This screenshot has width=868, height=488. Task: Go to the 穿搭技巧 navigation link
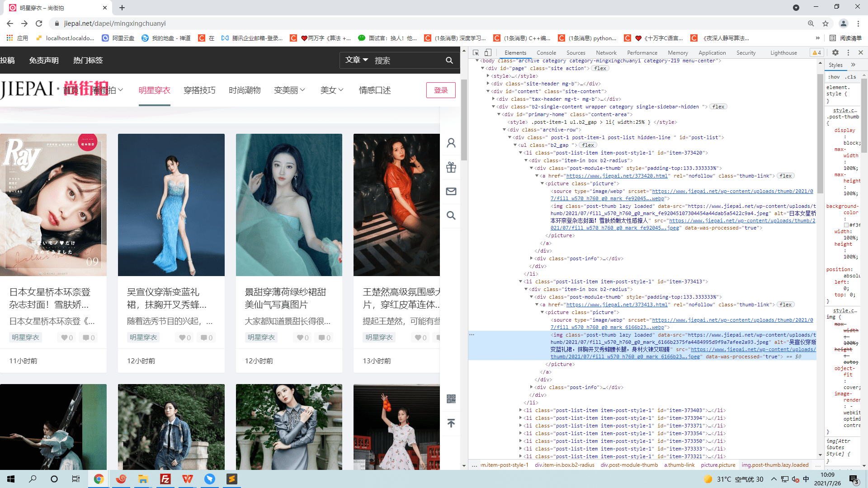(x=199, y=90)
